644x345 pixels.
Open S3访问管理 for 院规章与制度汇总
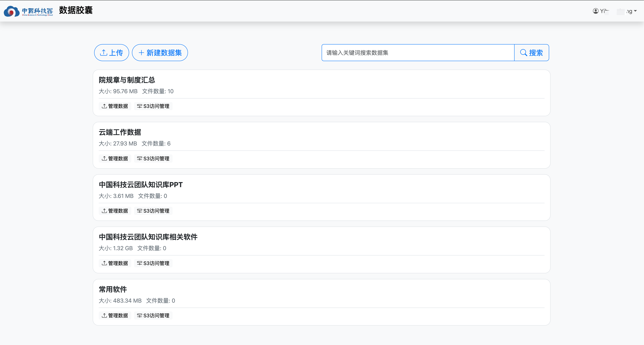tap(153, 106)
